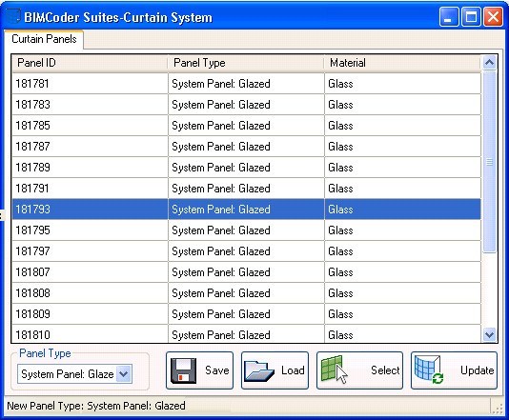Close the BIMCoder Suites window
509x420 pixels.
[x=493, y=16]
